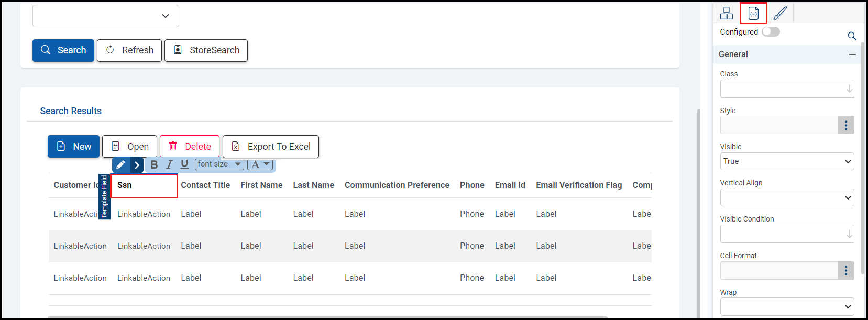Select the properties braces tab icon
The height and width of the screenshot is (320, 868).
[753, 13]
